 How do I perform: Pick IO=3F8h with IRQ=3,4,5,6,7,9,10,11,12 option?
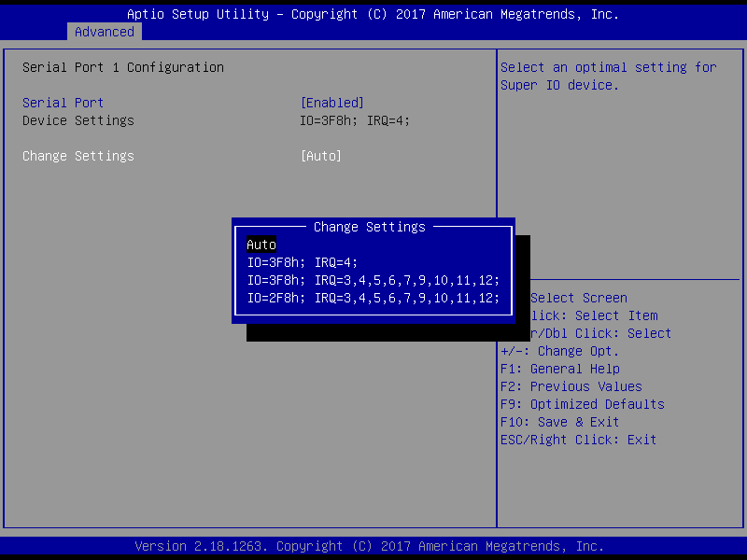(x=373, y=280)
